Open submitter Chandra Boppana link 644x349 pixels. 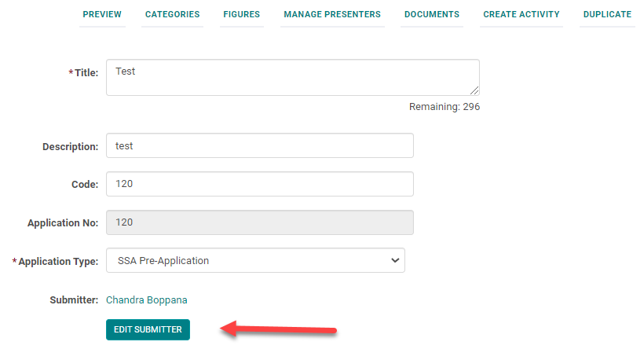pos(147,299)
